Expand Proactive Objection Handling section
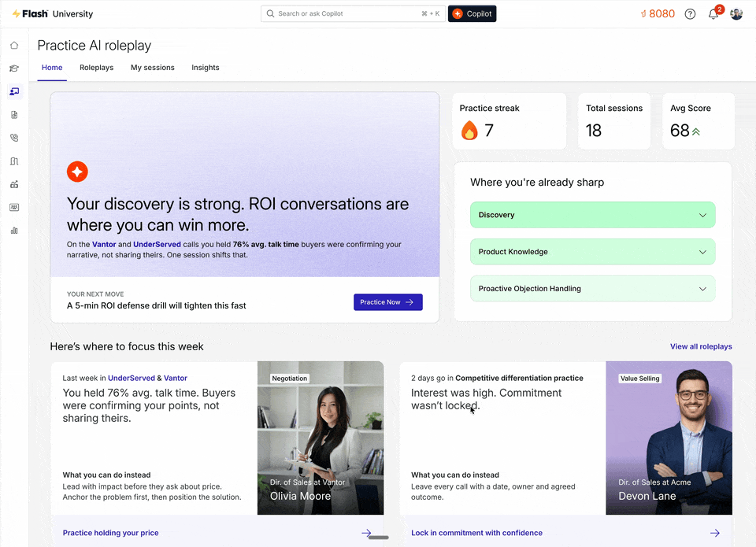Screen dimensions: 756x547 pyautogui.click(x=592, y=289)
